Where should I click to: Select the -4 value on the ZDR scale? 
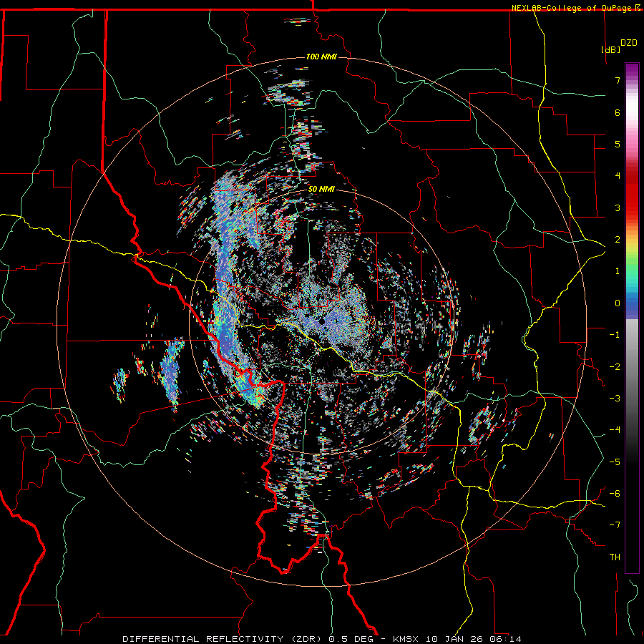pos(615,430)
